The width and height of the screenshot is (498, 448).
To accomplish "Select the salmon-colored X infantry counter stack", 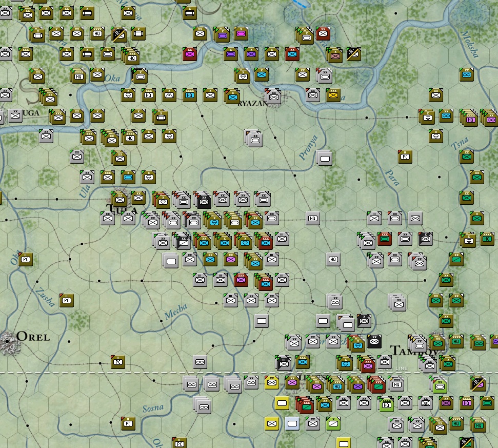I will [335, 55].
